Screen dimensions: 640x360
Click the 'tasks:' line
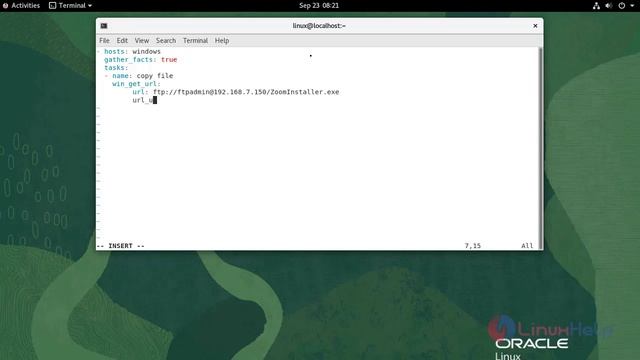116,68
